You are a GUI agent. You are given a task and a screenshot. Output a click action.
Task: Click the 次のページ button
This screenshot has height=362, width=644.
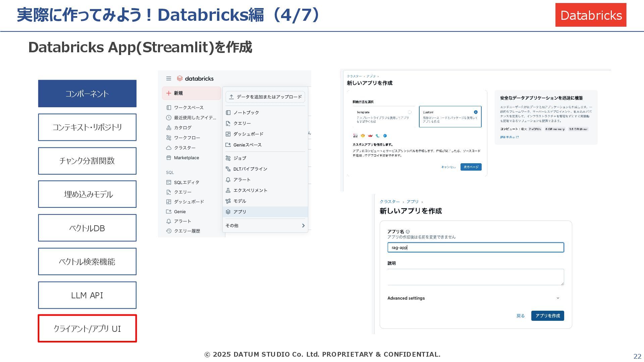click(x=471, y=167)
